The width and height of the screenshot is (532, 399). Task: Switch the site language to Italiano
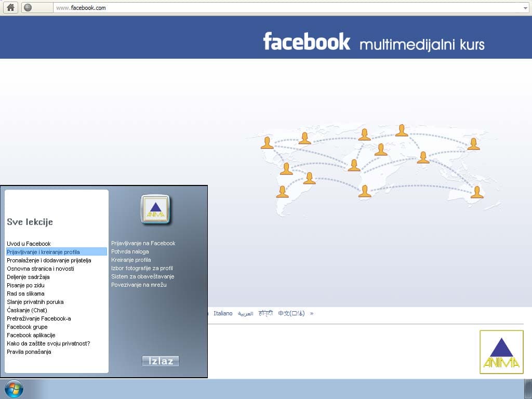223,313
